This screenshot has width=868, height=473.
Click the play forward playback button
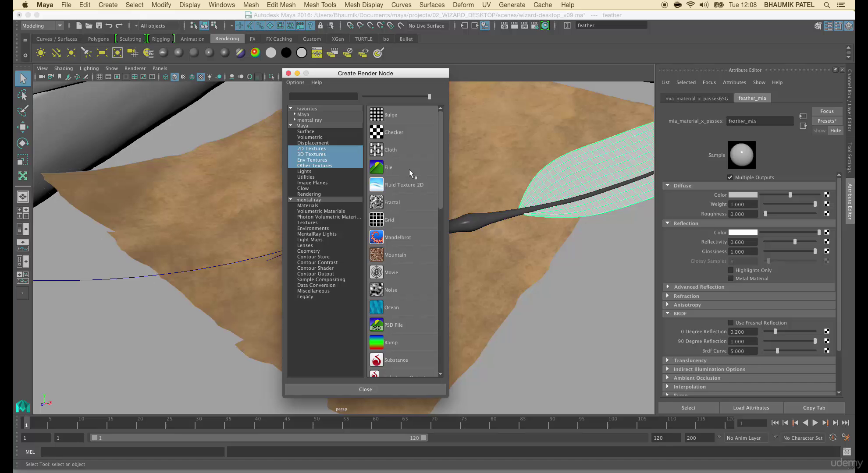pyautogui.click(x=815, y=423)
